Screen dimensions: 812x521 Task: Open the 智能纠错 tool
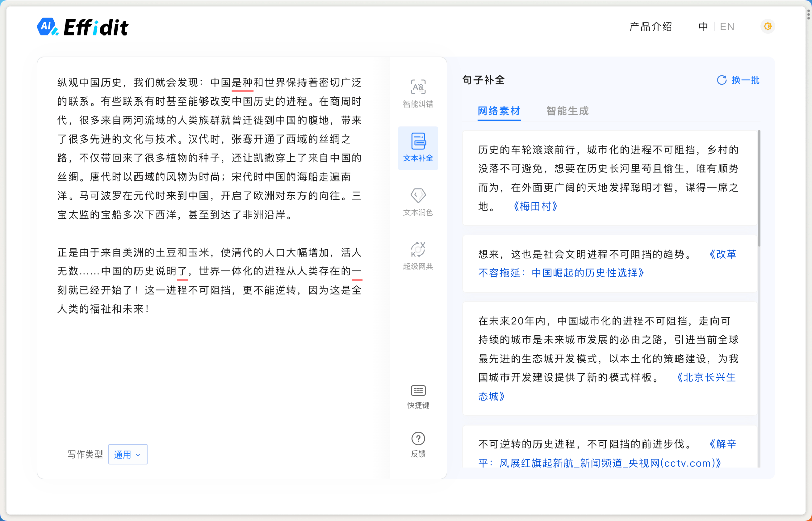tap(418, 94)
